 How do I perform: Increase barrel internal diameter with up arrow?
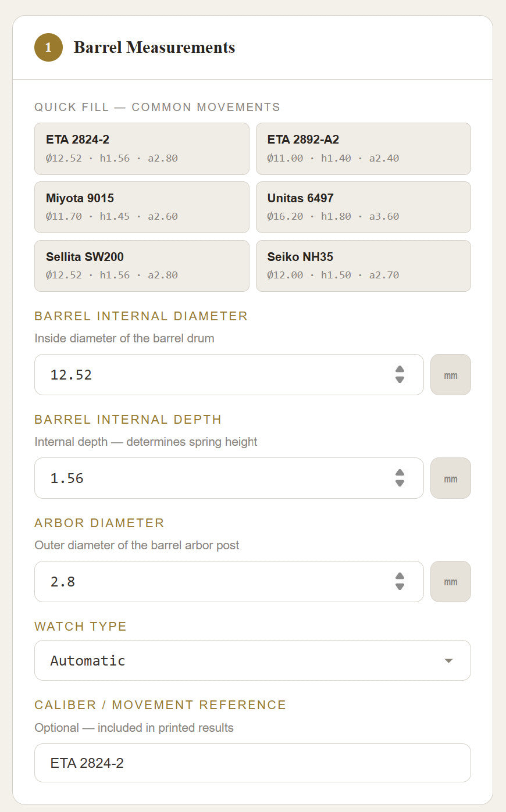[x=400, y=370]
